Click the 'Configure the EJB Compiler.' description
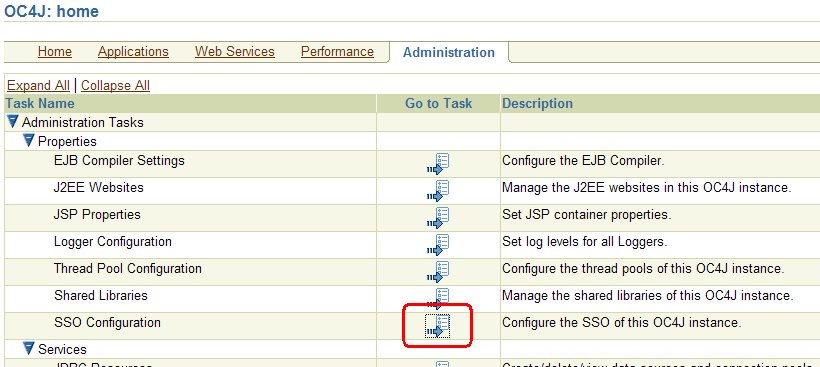The image size is (820, 367). coord(583,160)
